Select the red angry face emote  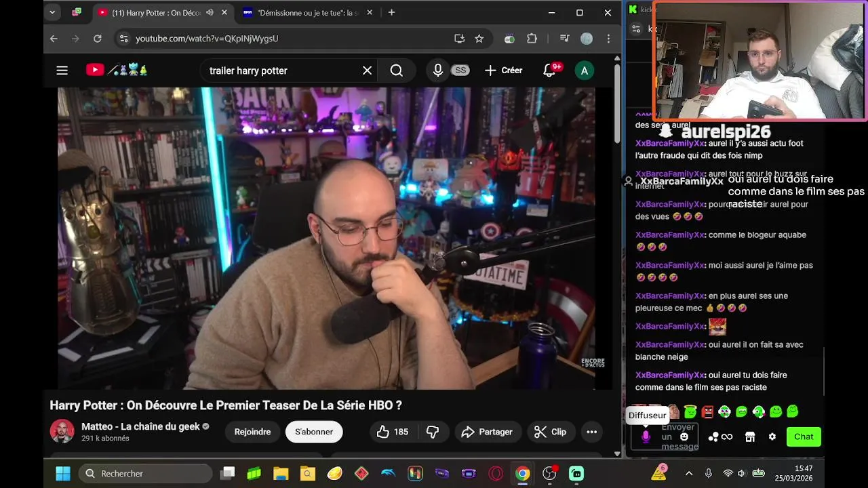707,411
